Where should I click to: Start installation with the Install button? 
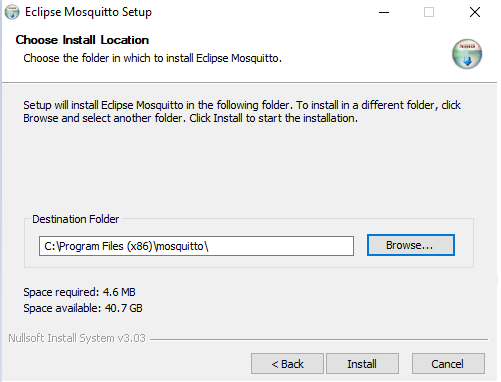coord(362,364)
